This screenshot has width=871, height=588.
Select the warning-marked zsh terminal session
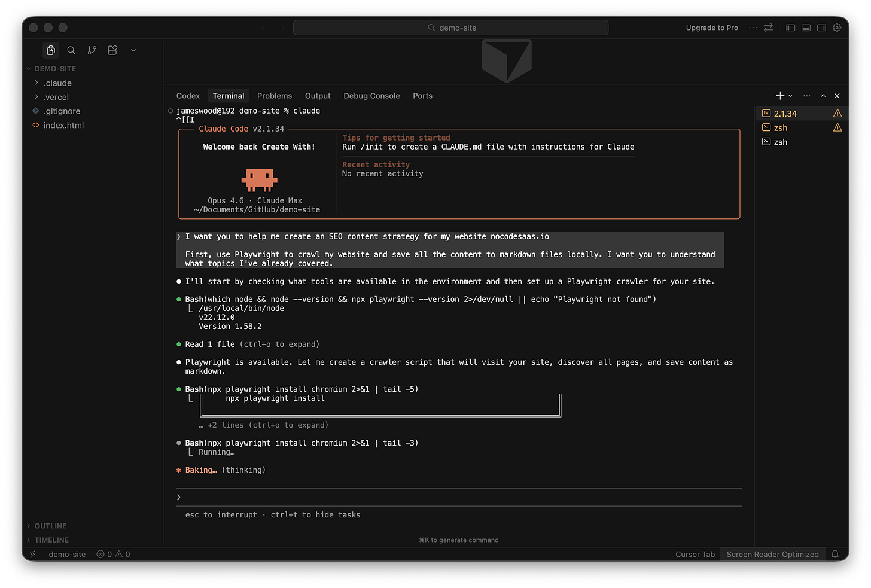click(x=780, y=128)
